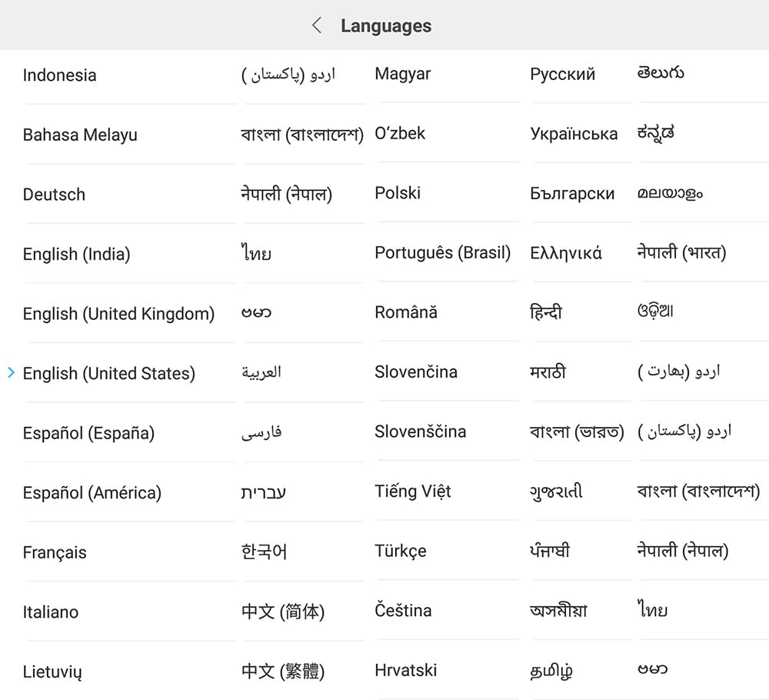
Task: Select Русский language
Action: pyautogui.click(x=563, y=74)
